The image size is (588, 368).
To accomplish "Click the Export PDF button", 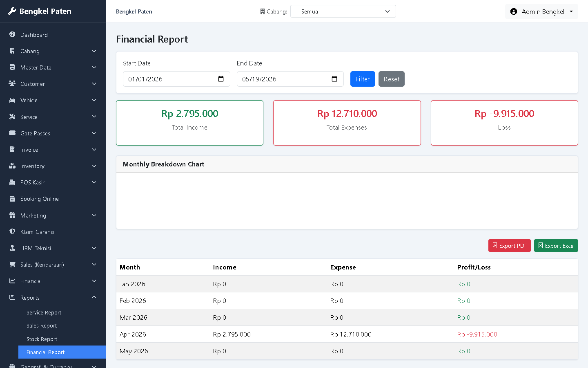I will [x=510, y=245].
